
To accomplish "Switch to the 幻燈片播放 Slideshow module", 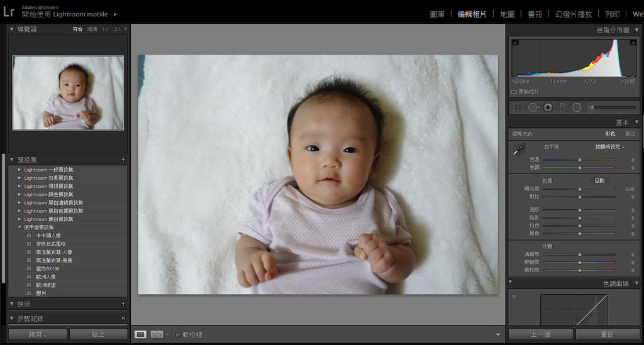I will point(574,14).
